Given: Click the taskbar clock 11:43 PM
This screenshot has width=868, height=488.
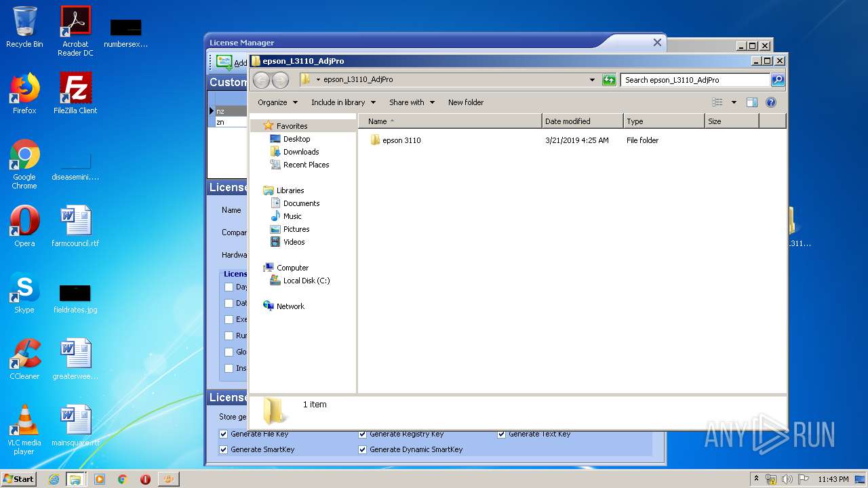Looking at the screenshot, I should [833, 479].
